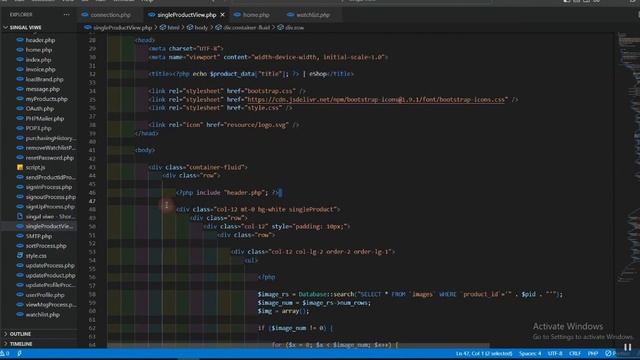Open div.row breadcrumb dropdown
Viewport: 640px width, 360px height.
pyautogui.click(x=294, y=28)
